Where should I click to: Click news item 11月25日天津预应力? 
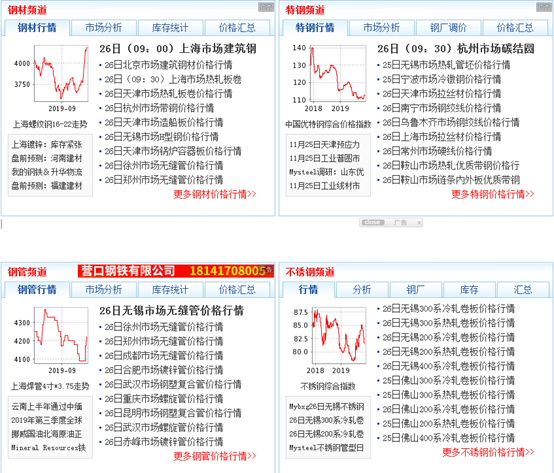click(x=324, y=144)
